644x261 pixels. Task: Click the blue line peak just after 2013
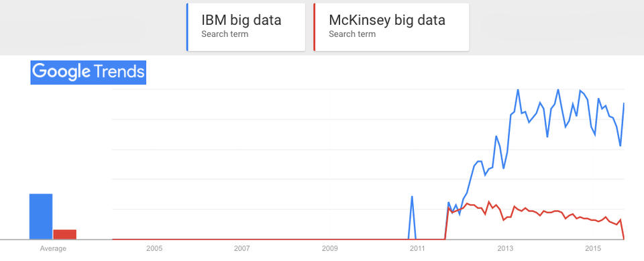click(517, 90)
